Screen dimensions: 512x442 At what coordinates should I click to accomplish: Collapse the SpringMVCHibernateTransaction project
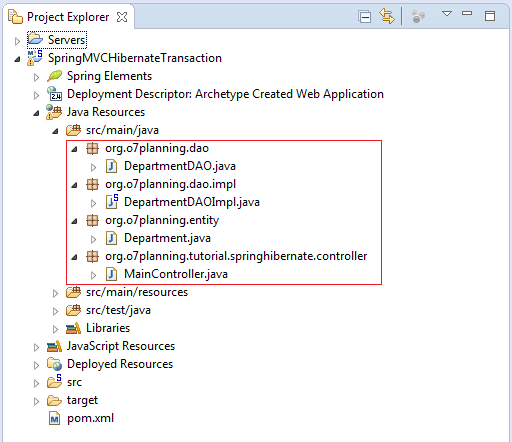click(17, 59)
